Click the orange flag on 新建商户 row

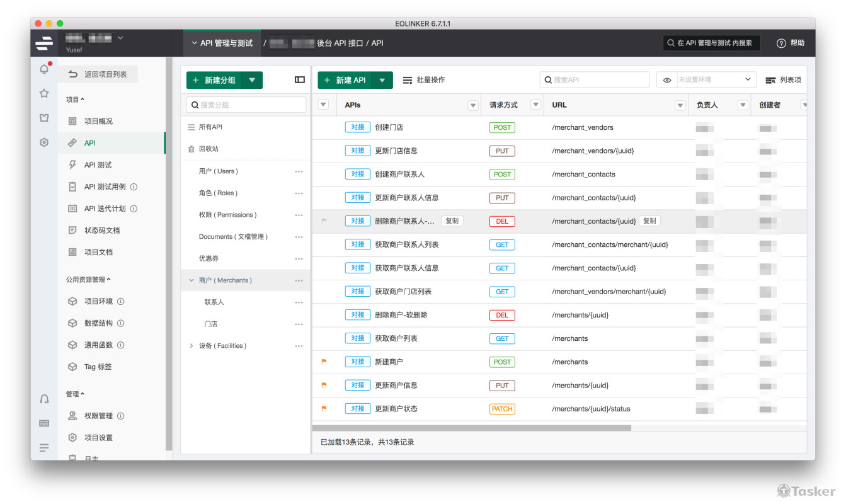point(324,362)
